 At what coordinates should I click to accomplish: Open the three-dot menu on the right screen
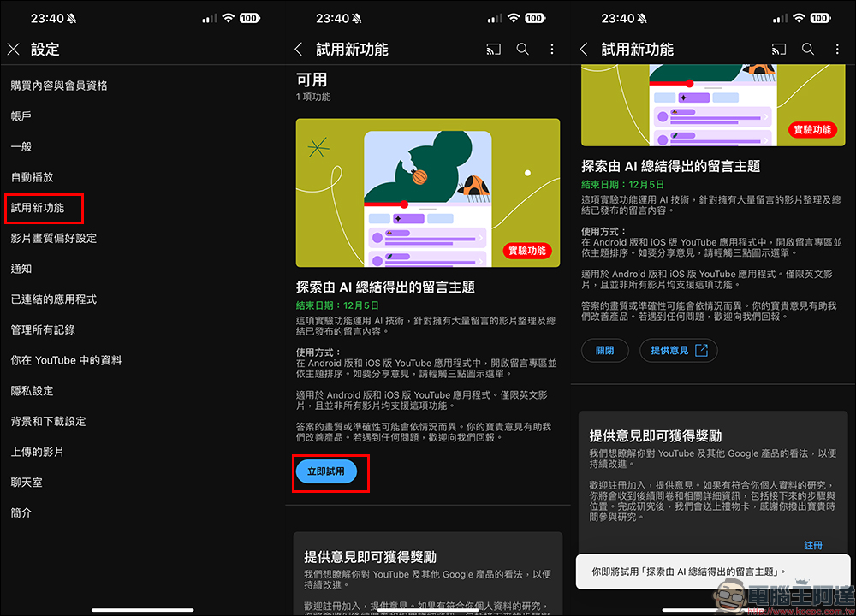(837, 50)
